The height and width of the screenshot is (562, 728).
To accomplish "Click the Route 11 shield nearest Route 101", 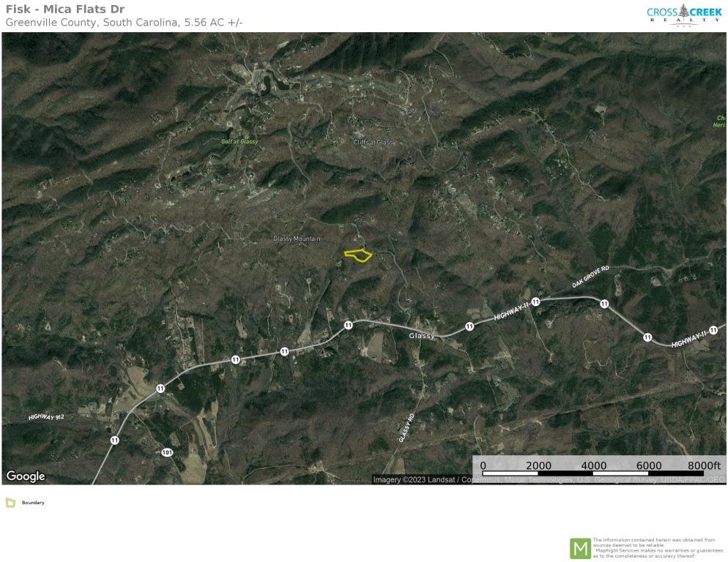I will tap(114, 440).
